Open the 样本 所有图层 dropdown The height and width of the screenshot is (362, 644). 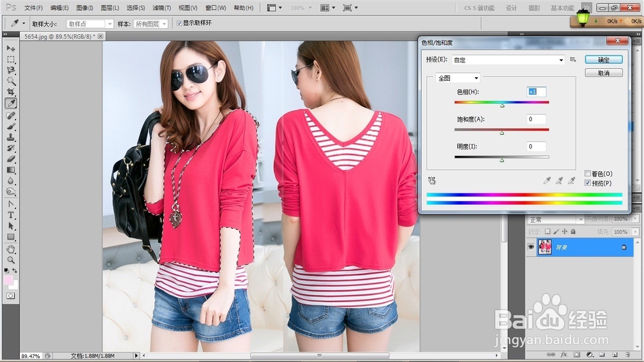click(151, 24)
